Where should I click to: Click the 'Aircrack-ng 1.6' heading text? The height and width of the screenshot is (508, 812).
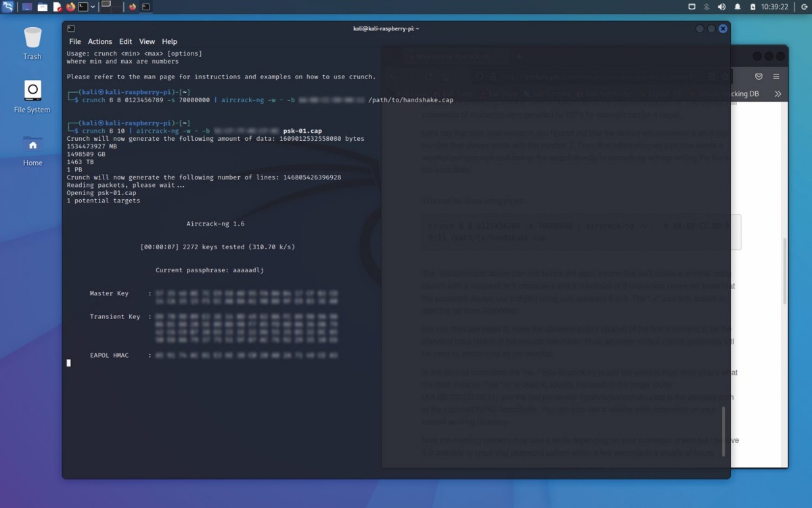[216, 224]
